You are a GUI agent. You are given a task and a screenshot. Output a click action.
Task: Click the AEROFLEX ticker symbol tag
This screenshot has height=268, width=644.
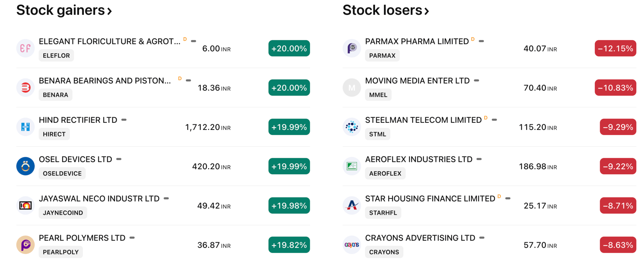385,174
